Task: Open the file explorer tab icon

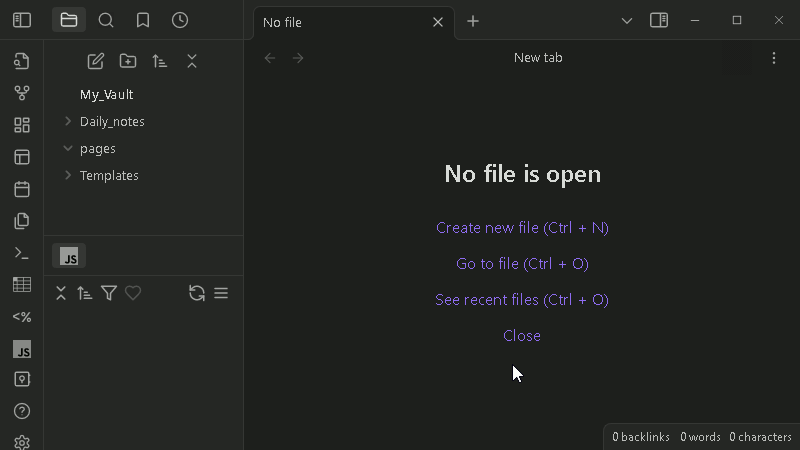Action: pos(69,20)
